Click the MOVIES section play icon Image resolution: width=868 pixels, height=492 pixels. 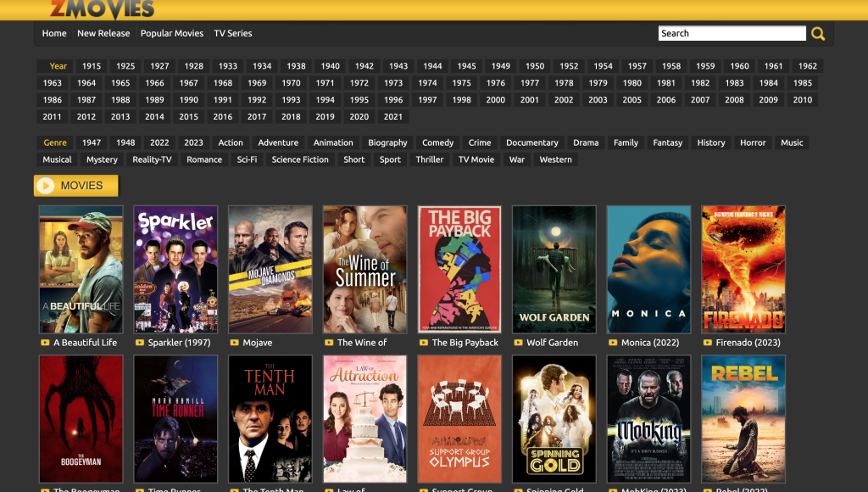pyautogui.click(x=47, y=185)
